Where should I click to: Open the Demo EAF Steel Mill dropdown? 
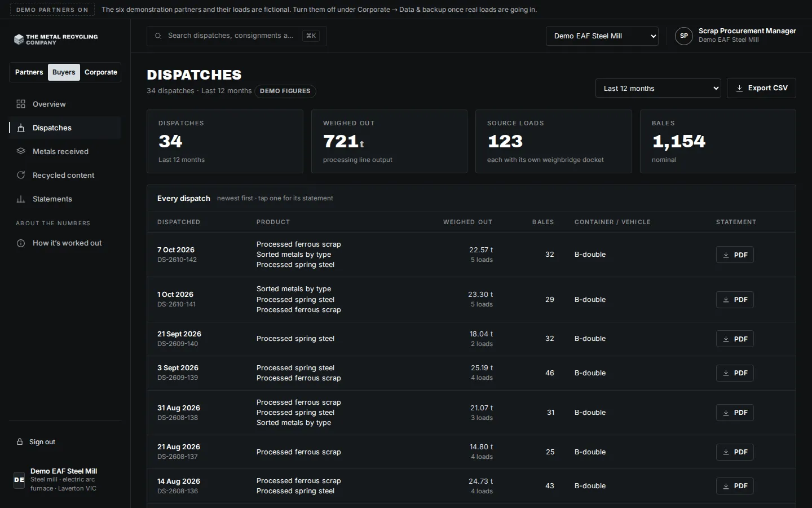click(x=602, y=36)
